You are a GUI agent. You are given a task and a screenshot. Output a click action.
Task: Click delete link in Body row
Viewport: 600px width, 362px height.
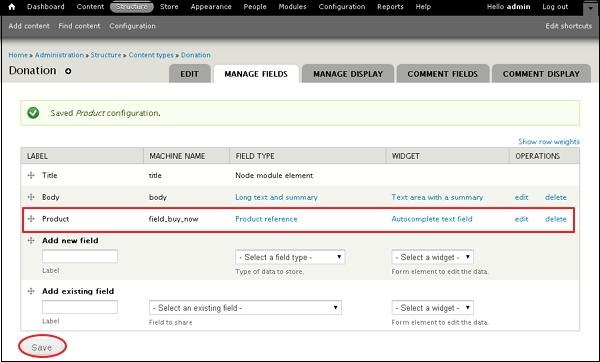(556, 197)
